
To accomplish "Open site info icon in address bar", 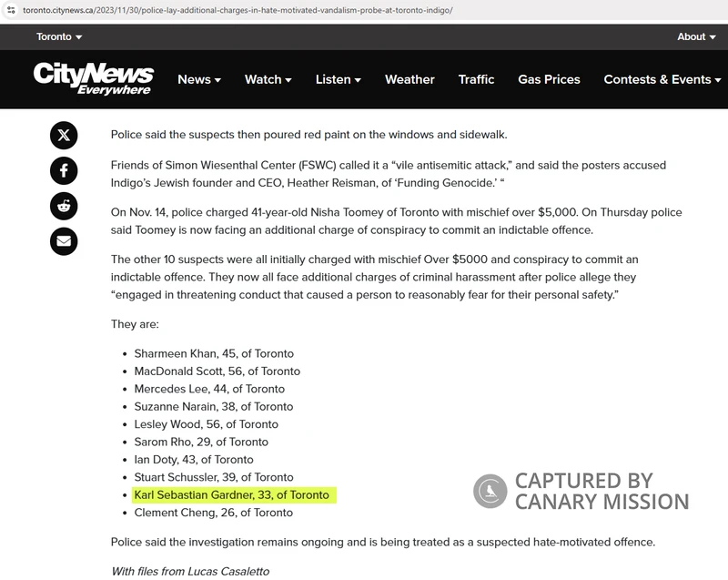I will click(x=10, y=10).
